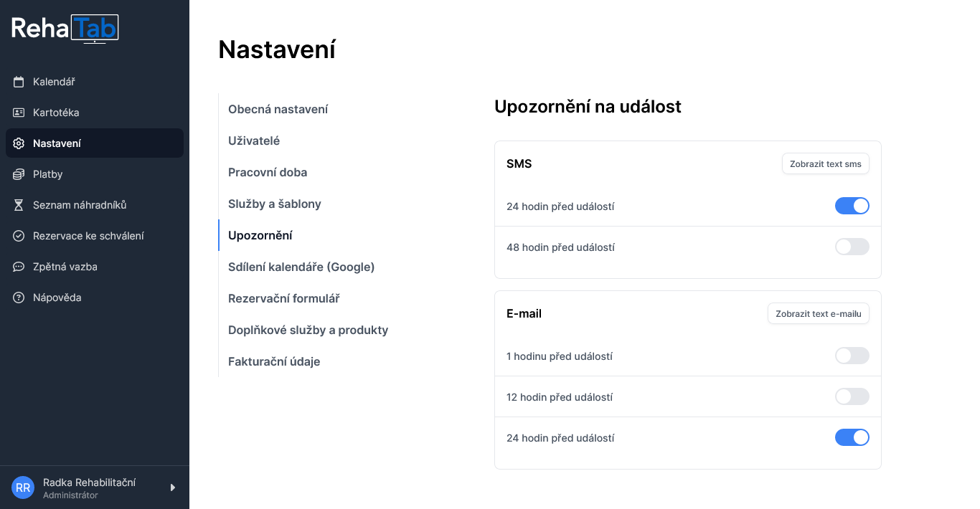Image resolution: width=980 pixels, height=509 pixels.
Task: Click Zobrazit text e-mailu button
Action: [x=819, y=313]
